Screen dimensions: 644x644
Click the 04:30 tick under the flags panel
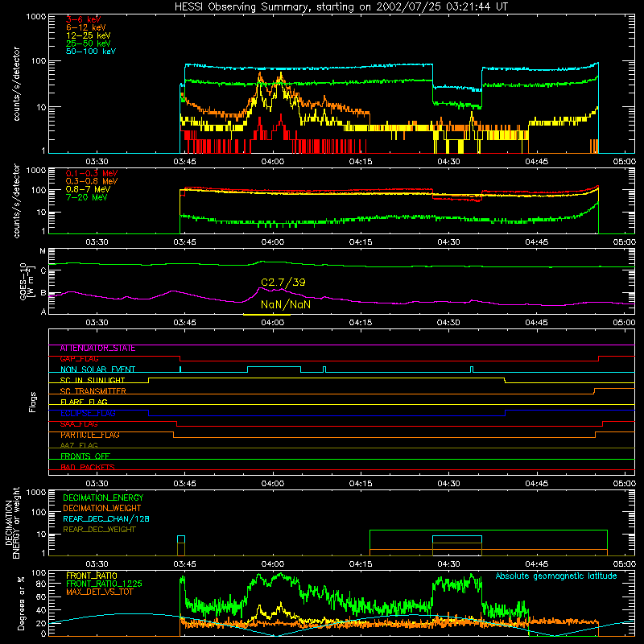448,484
